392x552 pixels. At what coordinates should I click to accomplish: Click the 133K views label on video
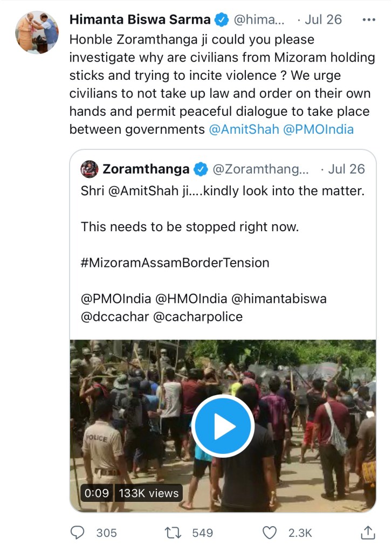click(149, 493)
